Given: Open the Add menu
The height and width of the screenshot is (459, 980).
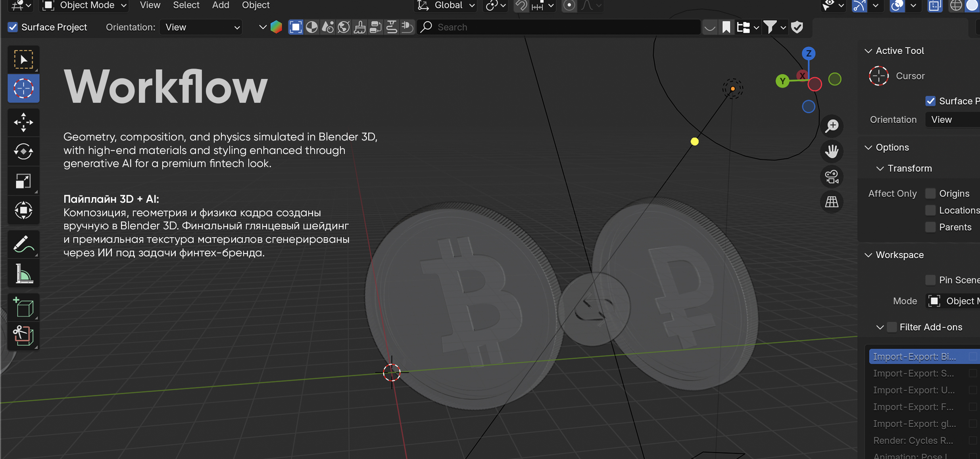Looking at the screenshot, I should pos(221,5).
